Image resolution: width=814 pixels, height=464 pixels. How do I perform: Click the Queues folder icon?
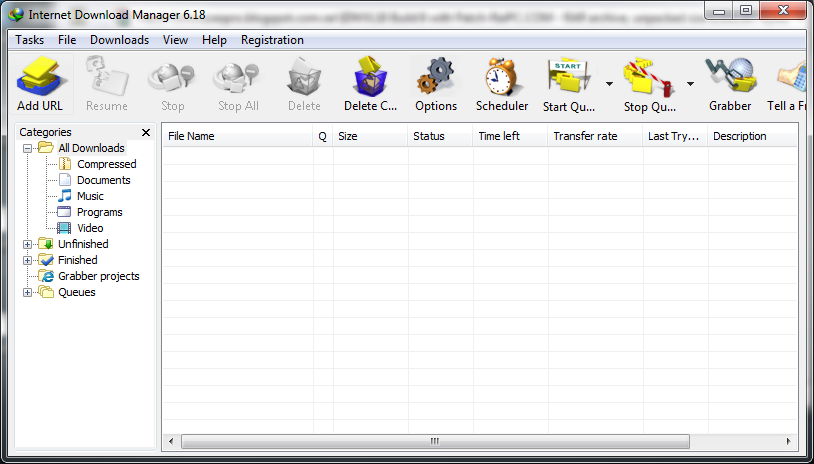click(46, 292)
